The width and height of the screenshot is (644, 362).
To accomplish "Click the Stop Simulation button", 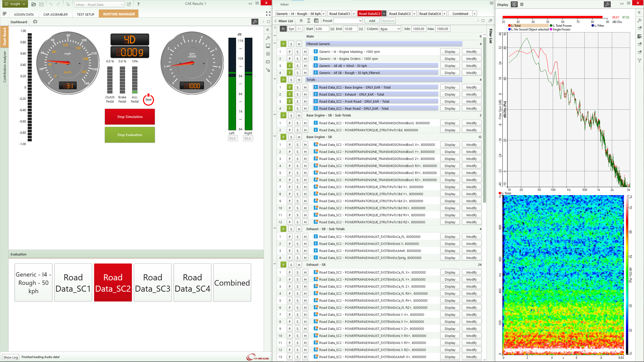I will 130,117.
